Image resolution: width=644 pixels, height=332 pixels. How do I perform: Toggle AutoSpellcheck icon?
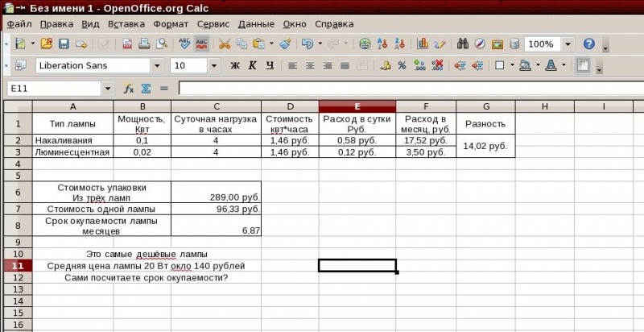201,44
